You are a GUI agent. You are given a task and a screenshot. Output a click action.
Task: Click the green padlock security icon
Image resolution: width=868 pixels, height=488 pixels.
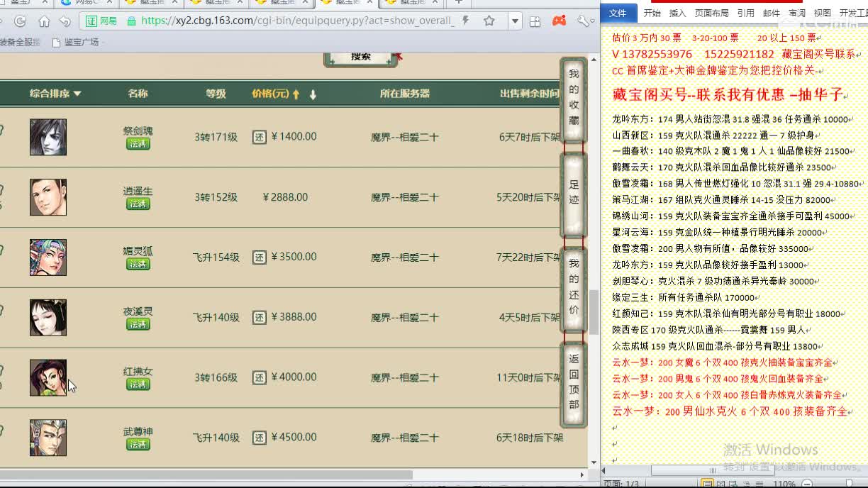[x=130, y=21]
